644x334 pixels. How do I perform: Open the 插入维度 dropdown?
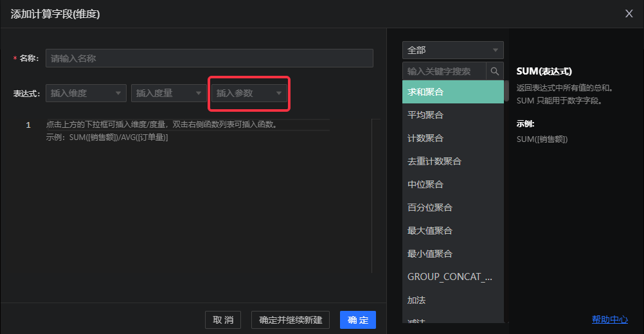[x=85, y=93]
